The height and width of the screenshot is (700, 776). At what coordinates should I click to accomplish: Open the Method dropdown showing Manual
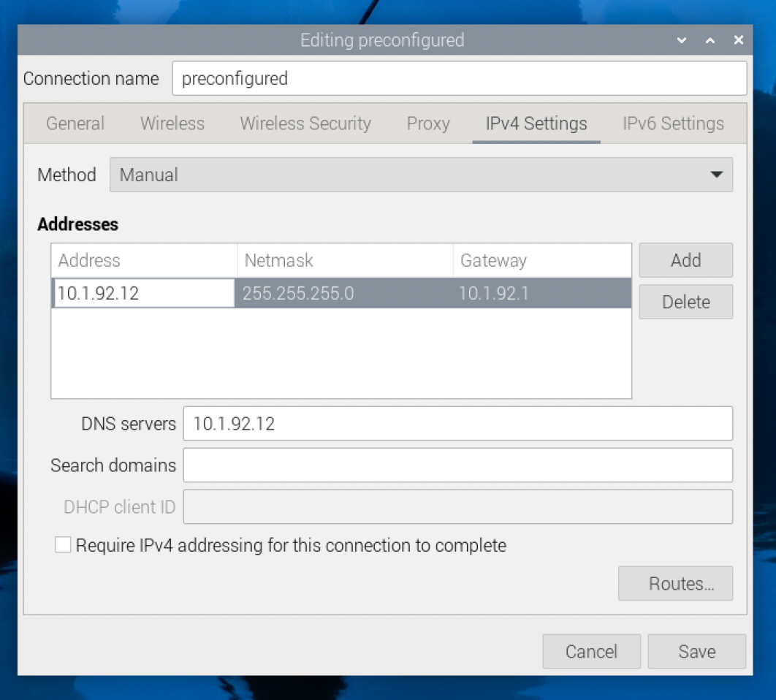click(421, 175)
